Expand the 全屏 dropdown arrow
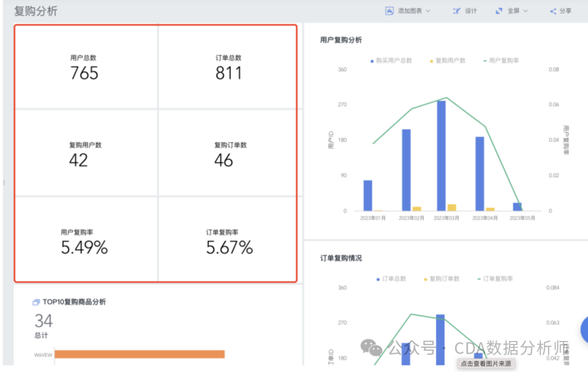Screen dimensions: 588x372 [525, 11]
